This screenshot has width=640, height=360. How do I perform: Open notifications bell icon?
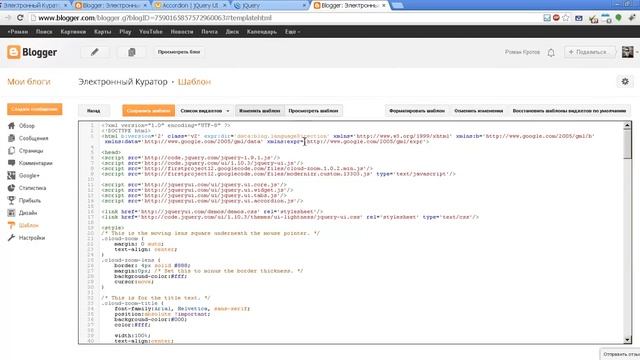(551, 52)
